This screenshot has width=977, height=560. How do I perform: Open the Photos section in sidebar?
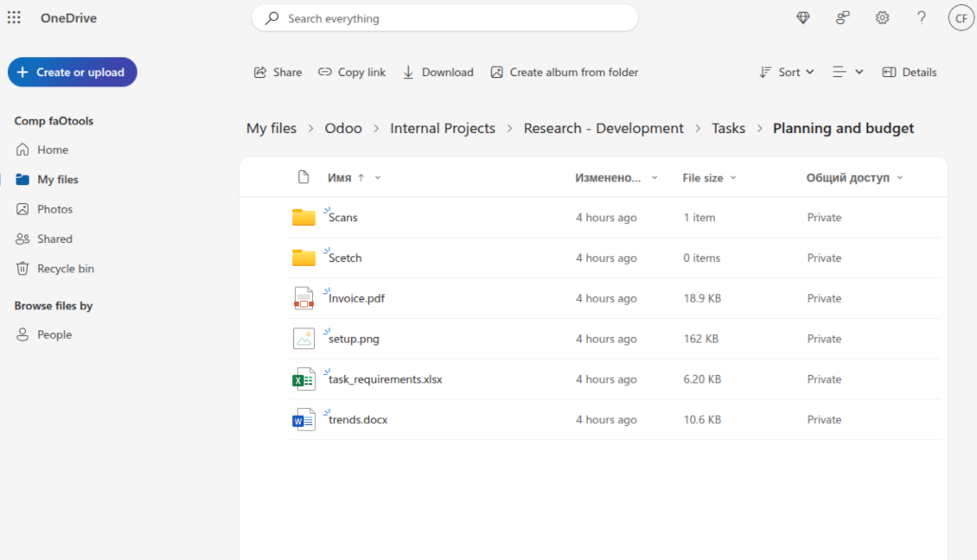pyautogui.click(x=54, y=209)
